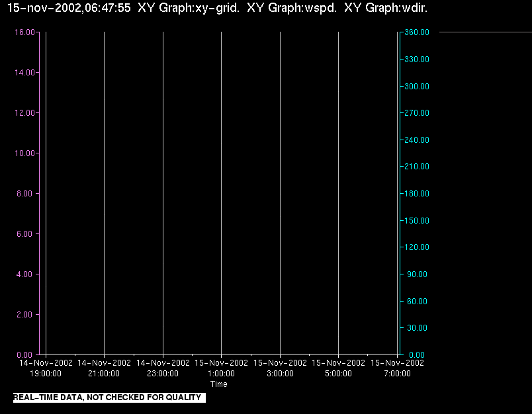The height and width of the screenshot is (414, 532).
Task: Click the 15-Nov-2002 3:00:00 time label
Action: coord(280,368)
